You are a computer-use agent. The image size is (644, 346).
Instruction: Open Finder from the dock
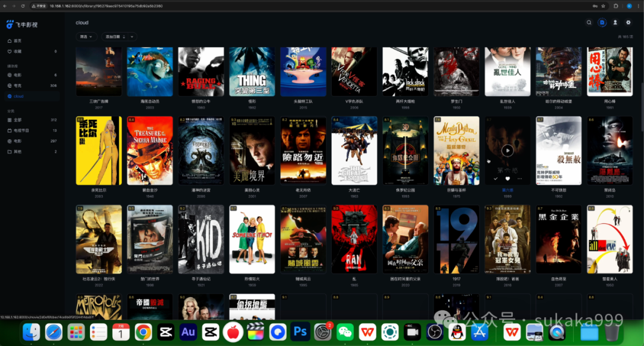pos(31,332)
